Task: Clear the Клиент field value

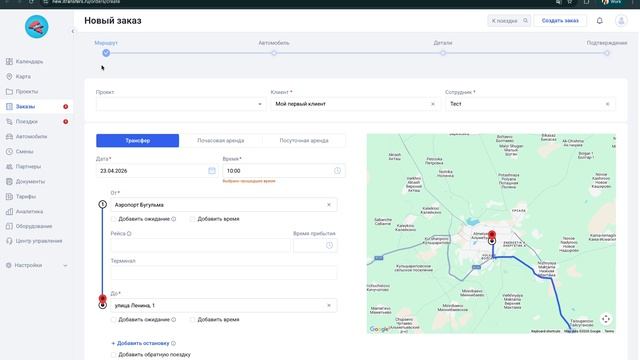Action: pos(433,104)
